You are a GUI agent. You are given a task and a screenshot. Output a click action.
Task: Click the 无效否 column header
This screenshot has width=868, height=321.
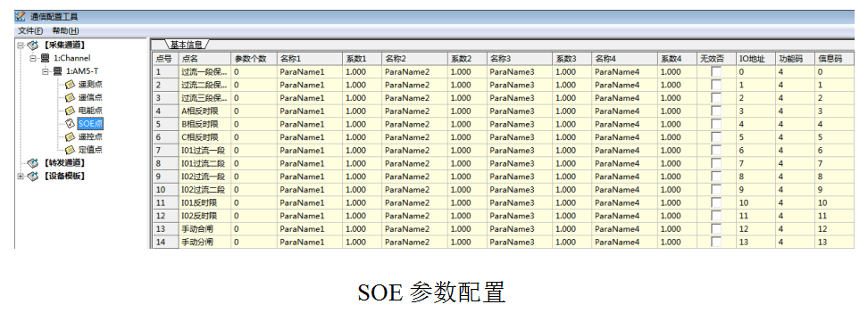pos(716,59)
